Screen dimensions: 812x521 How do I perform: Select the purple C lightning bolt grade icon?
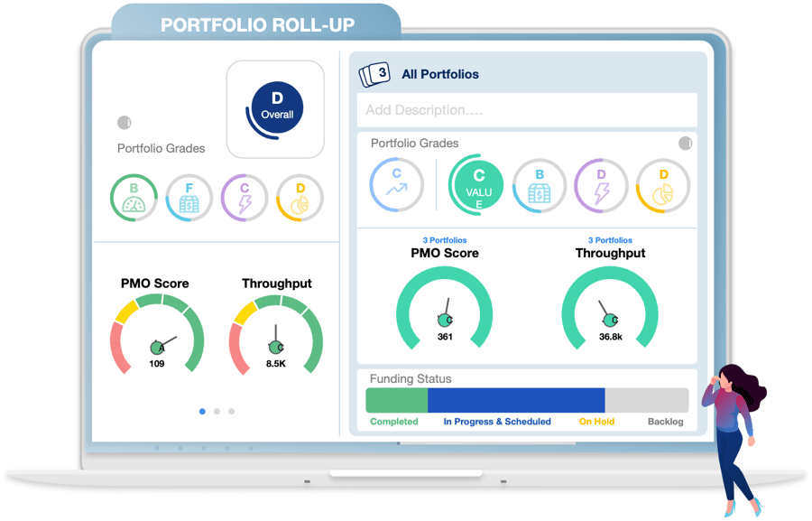[x=244, y=197]
